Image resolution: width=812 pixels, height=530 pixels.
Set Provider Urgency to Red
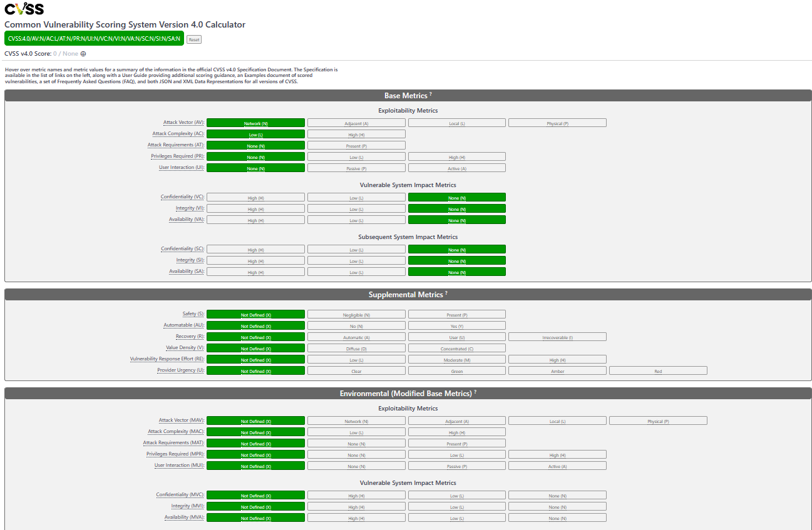point(658,370)
